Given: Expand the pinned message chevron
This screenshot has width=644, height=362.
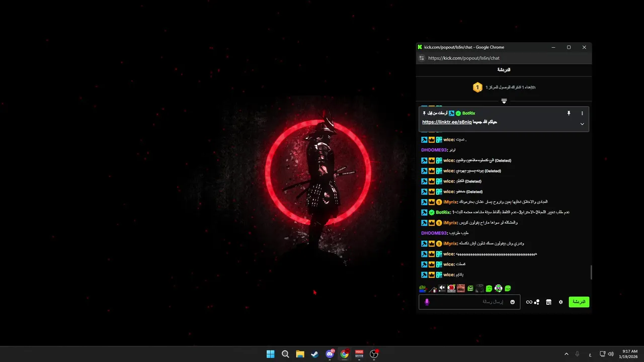Looking at the screenshot, I should [x=582, y=124].
